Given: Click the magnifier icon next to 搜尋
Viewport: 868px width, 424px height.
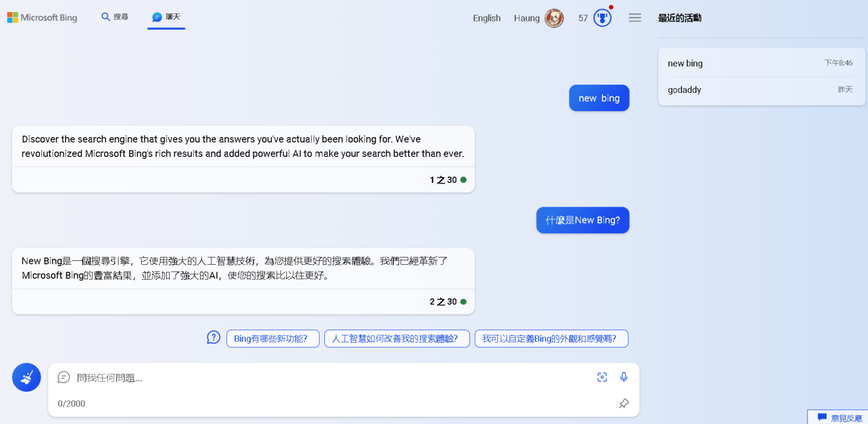Looking at the screenshot, I should pyautogui.click(x=106, y=17).
